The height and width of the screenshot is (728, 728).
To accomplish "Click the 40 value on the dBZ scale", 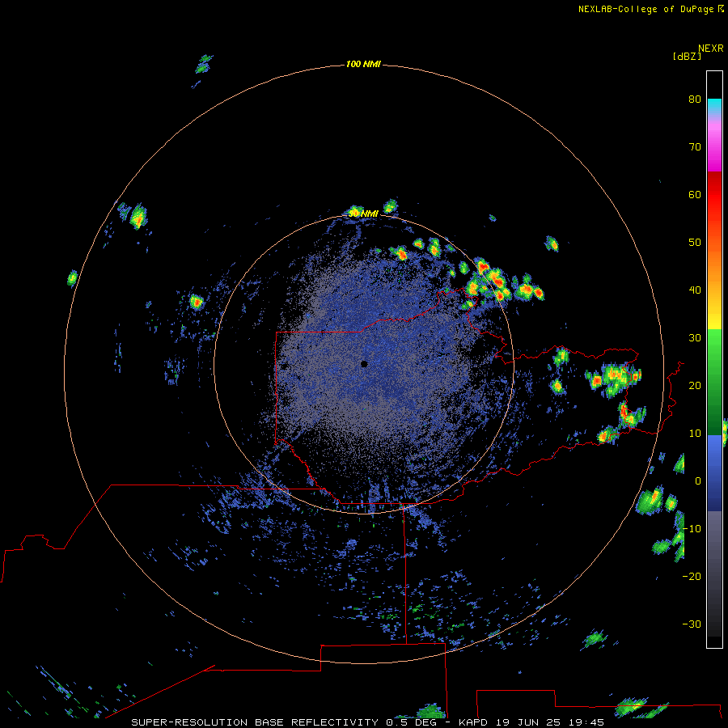I will point(695,290).
